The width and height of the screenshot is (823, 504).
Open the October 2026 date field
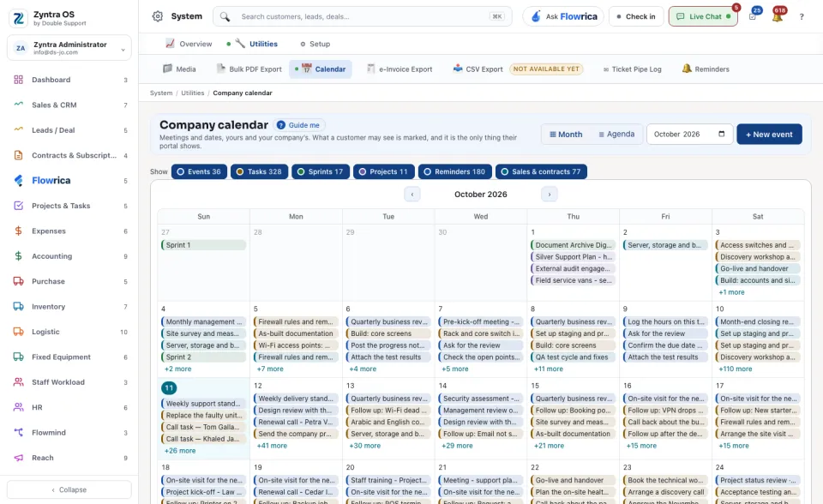pyautogui.click(x=689, y=135)
